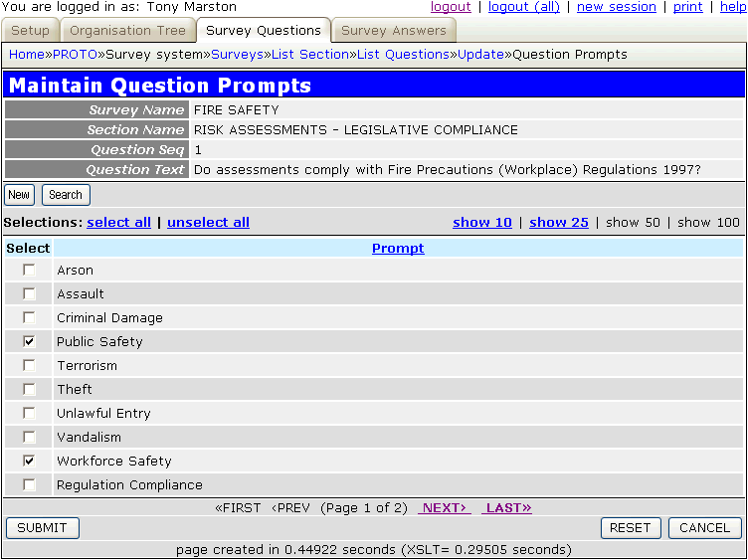Enable the Vandalism checkbox
The width and height of the screenshot is (748, 560).
[29, 438]
